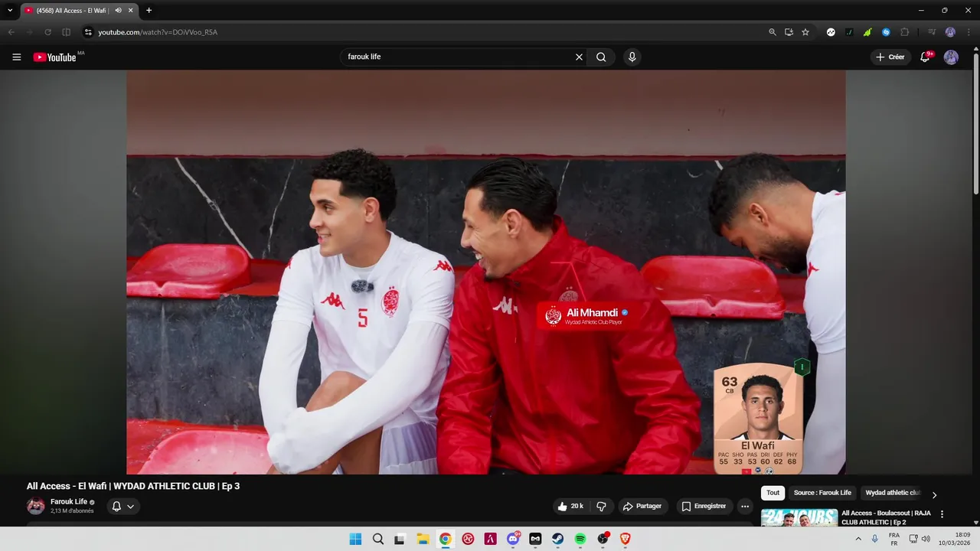This screenshot has width=980, height=551.
Task: Open the YouTube account avatar menu
Action: 951,57
